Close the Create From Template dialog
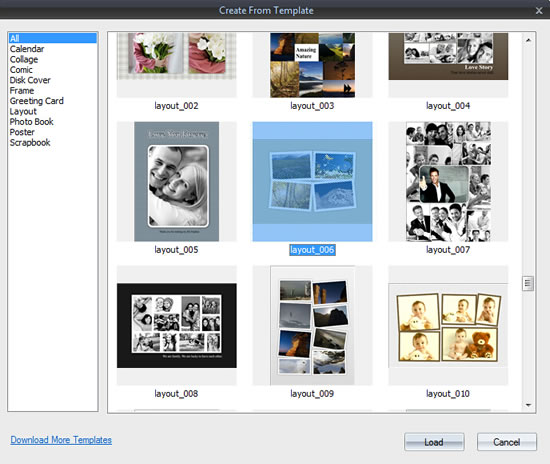This screenshot has height=464, width=550. 539,11
